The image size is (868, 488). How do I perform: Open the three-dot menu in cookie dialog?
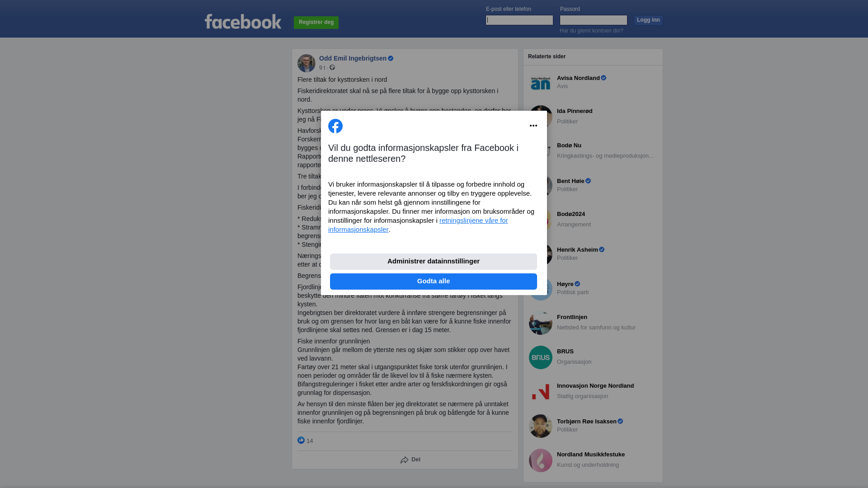[533, 126]
